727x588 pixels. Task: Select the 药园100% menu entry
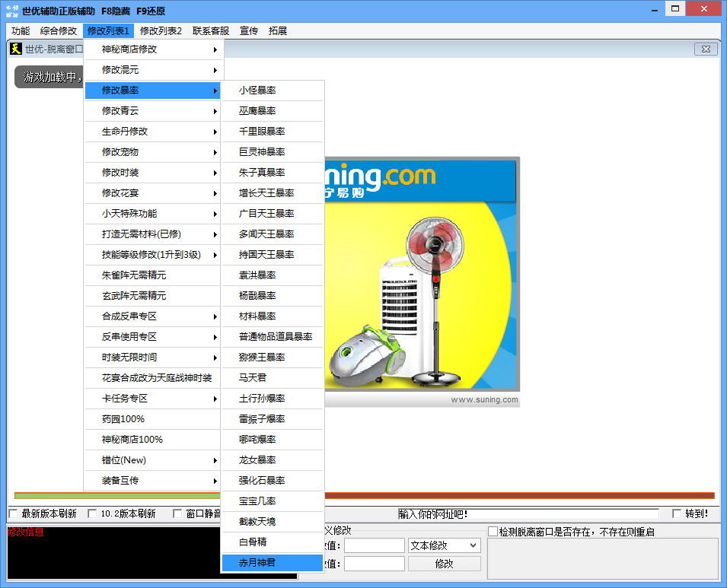pos(123,419)
